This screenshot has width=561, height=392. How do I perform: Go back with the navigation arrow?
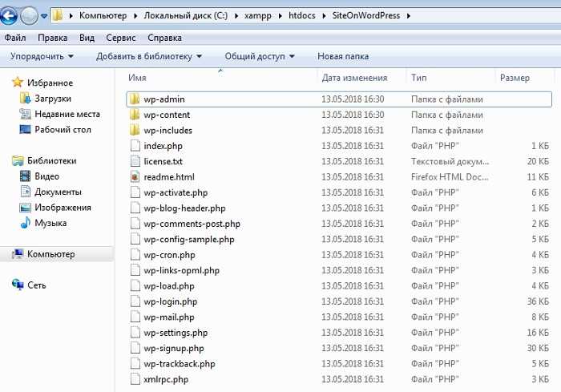pos(9,16)
